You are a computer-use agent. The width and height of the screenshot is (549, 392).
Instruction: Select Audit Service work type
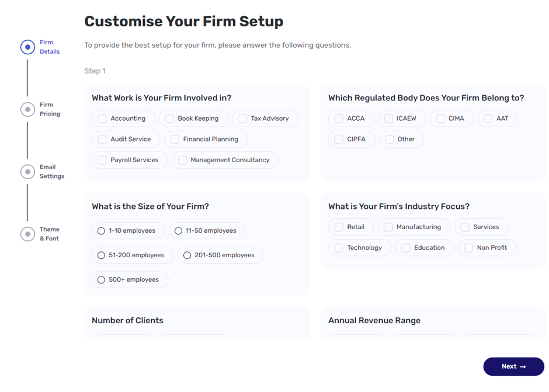102,139
